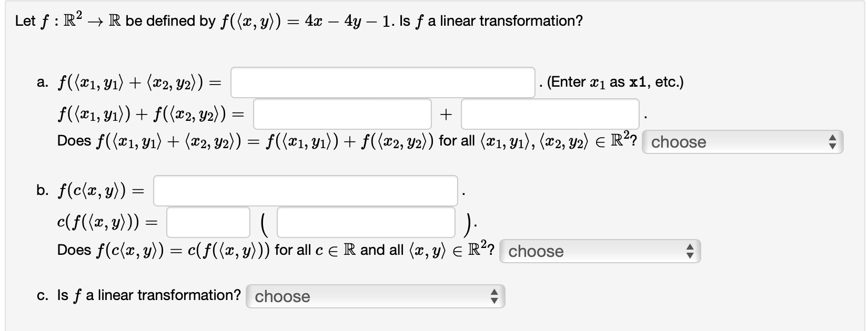Image resolution: width=868 pixels, height=331 pixels.
Task: Select the coefficient blank for c(f(⟨x,y⟩))
Action: tap(208, 223)
